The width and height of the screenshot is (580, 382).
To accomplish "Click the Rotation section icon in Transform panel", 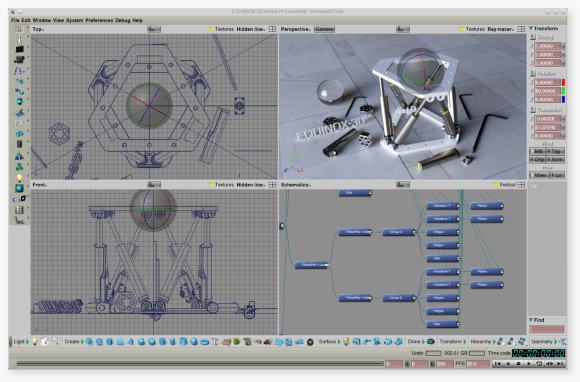I will pos(533,73).
